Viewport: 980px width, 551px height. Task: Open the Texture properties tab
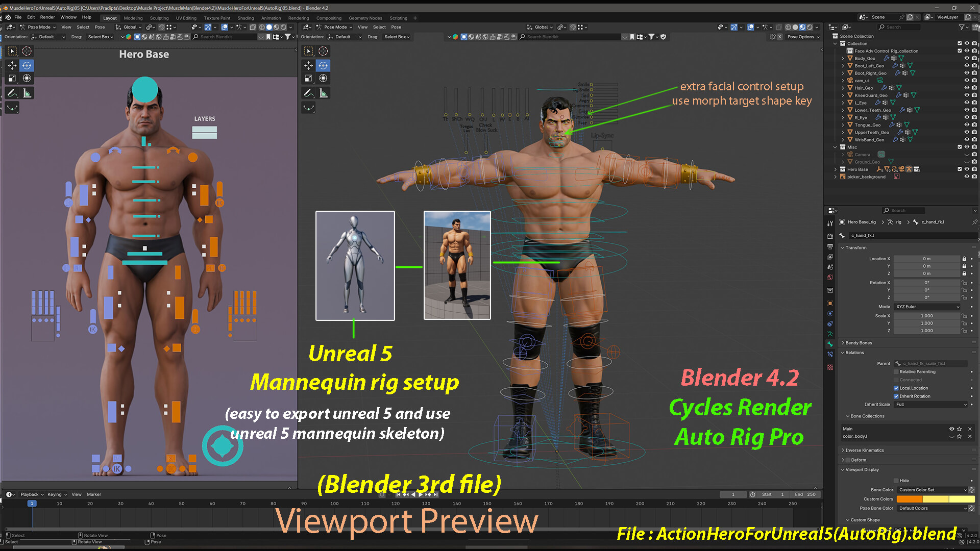tap(830, 367)
